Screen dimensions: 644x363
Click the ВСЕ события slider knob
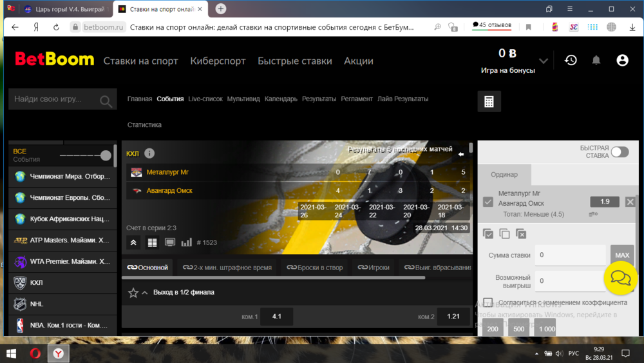pyautogui.click(x=106, y=155)
